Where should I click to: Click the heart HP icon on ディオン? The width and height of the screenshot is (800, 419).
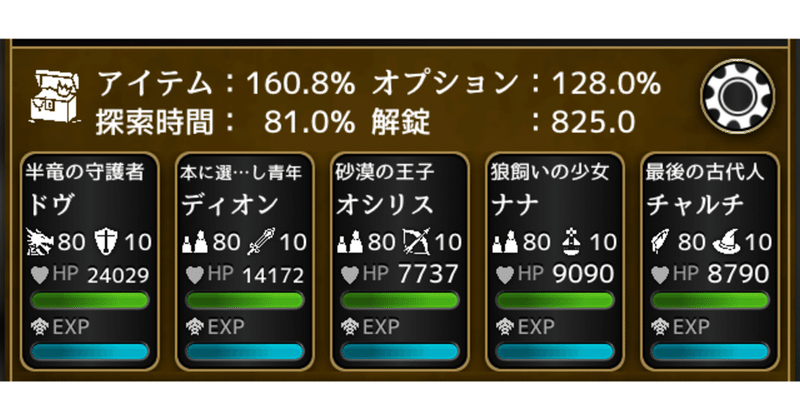pyautogui.click(x=194, y=273)
